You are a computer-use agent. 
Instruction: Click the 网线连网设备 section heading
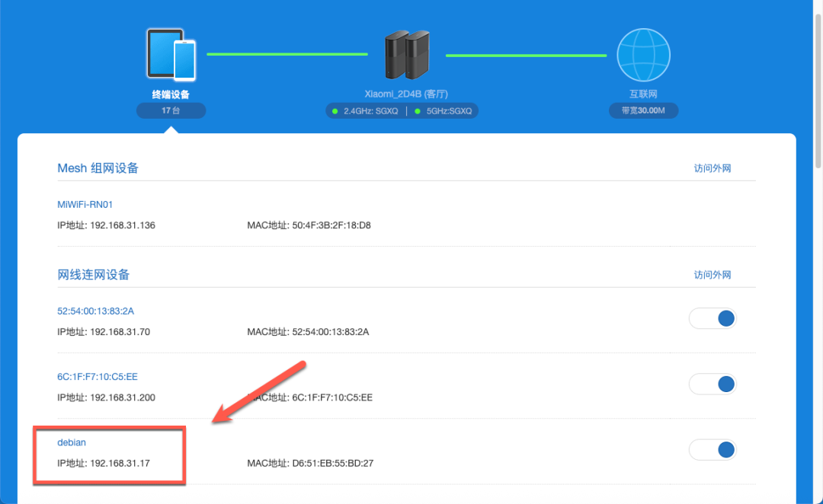94,275
